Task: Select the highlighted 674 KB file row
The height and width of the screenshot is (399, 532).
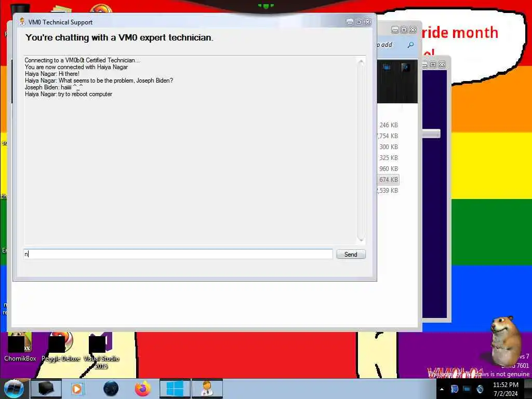Action: [x=388, y=179]
